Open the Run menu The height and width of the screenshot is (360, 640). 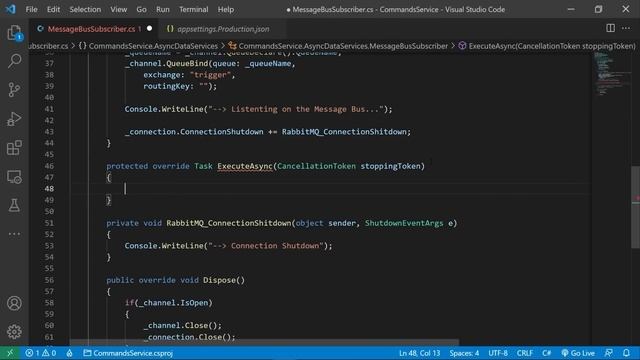(x=162, y=9)
